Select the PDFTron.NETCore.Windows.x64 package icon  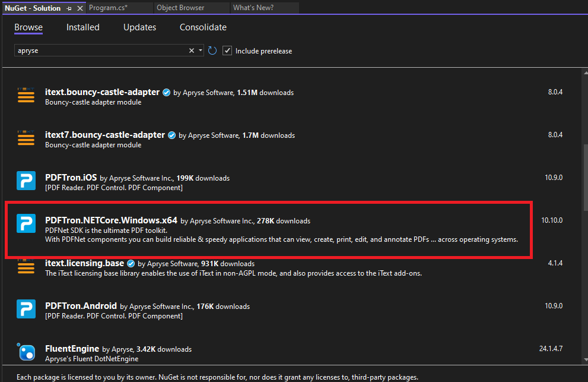[26, 223]
